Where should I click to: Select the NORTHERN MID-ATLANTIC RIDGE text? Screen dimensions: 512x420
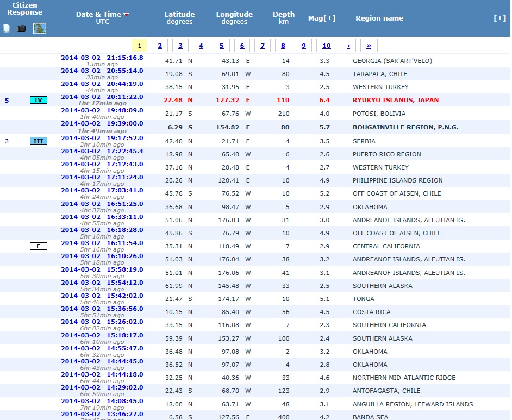tap(404, 378)
